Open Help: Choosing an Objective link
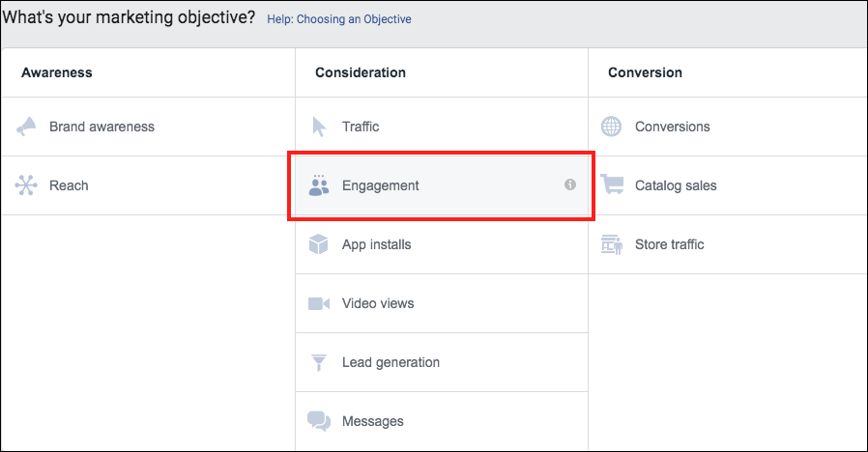 point(338,19)
